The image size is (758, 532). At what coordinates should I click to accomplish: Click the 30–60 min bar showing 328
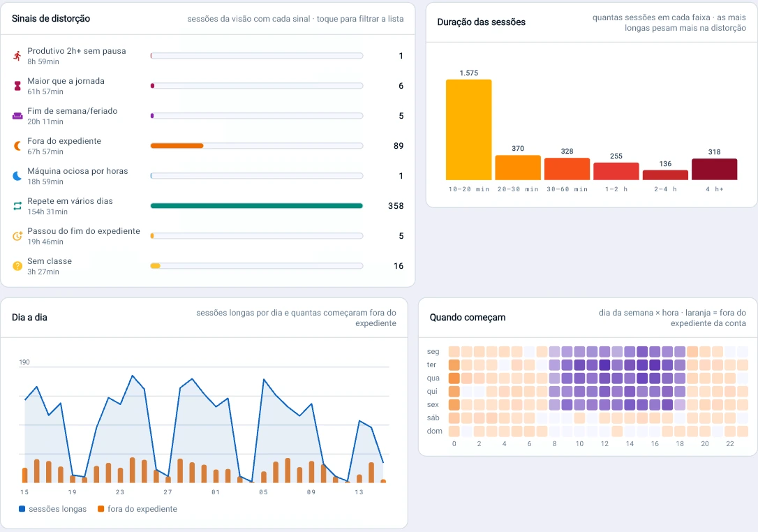pos(567,169)
